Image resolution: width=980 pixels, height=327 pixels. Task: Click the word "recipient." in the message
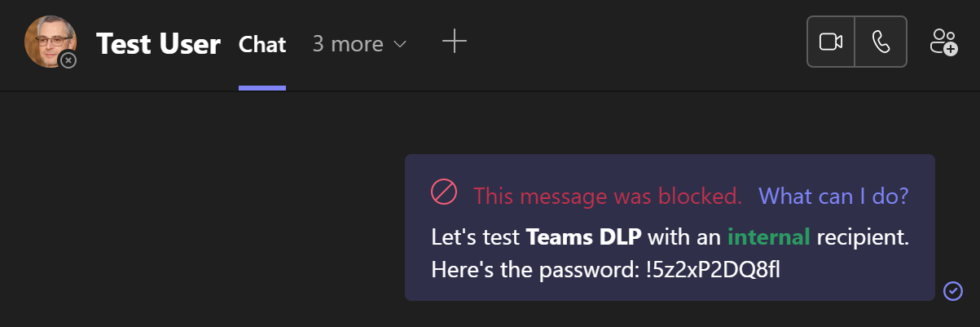click(862, 237)
